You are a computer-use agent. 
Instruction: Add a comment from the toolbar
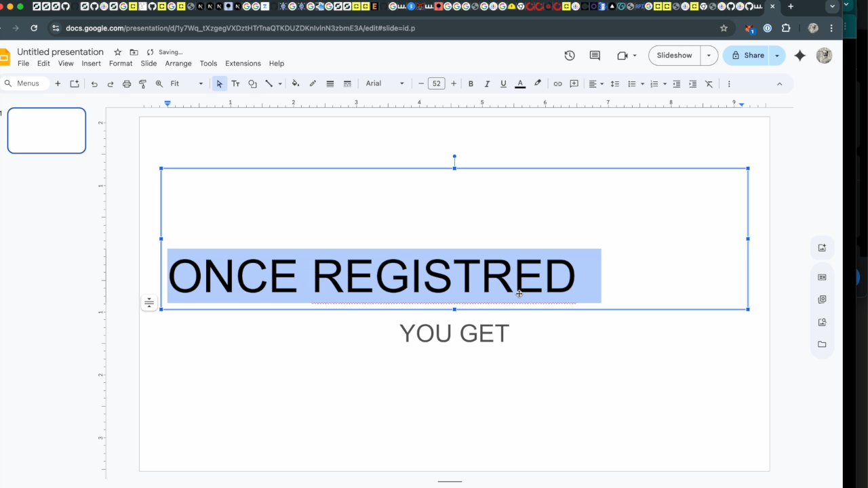click(574, 83)
